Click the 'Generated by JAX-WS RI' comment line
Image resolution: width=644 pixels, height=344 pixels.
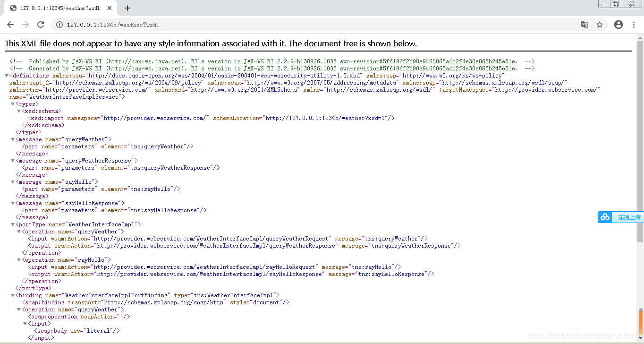tap(272, 69)
